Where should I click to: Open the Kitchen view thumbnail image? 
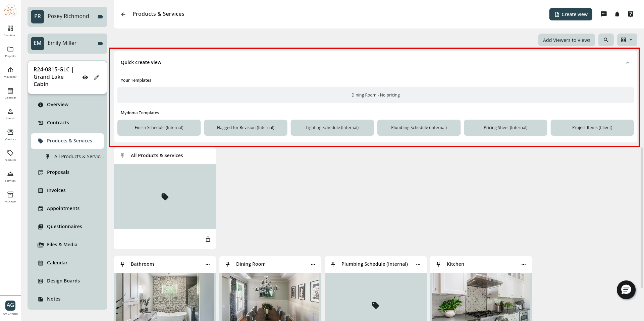(481, 297)
